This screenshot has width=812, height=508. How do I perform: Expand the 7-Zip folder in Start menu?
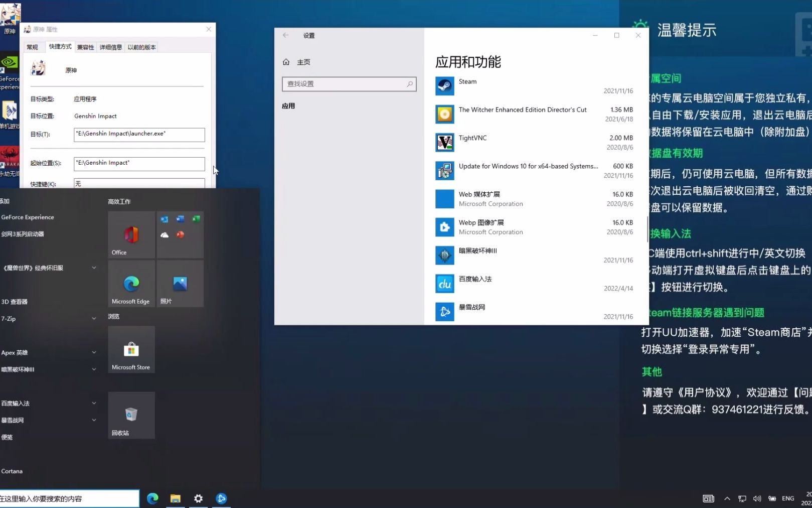93,318
